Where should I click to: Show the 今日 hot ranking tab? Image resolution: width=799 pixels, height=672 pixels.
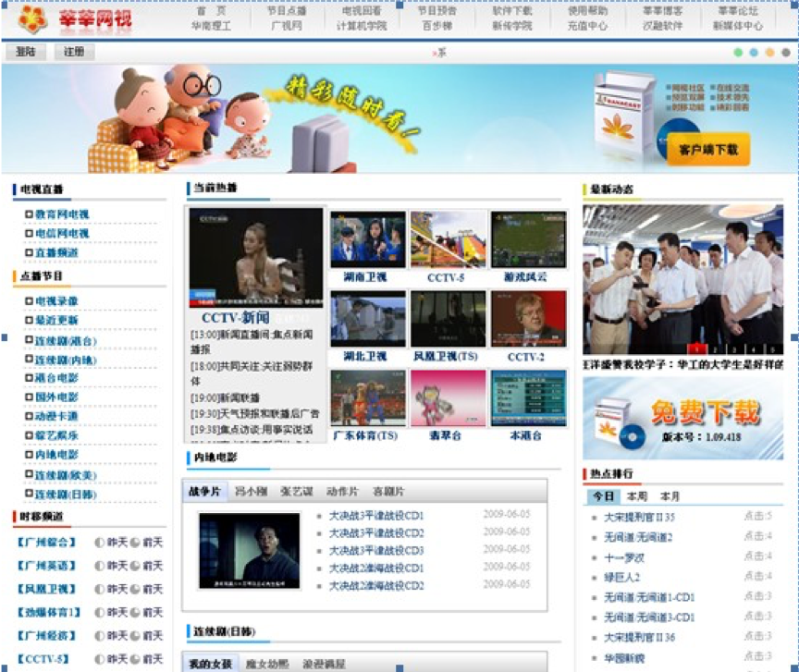click(603, 496)
